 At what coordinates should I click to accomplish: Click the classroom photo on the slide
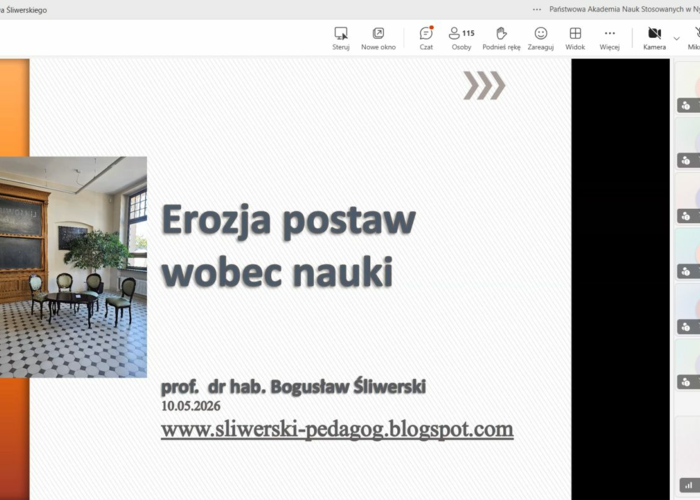(73, 267)
